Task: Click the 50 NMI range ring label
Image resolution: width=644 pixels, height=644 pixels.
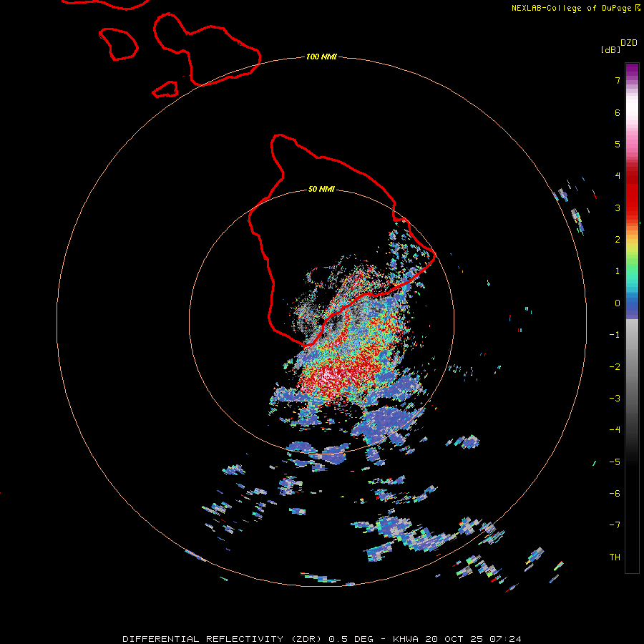Action: point(321,189)
